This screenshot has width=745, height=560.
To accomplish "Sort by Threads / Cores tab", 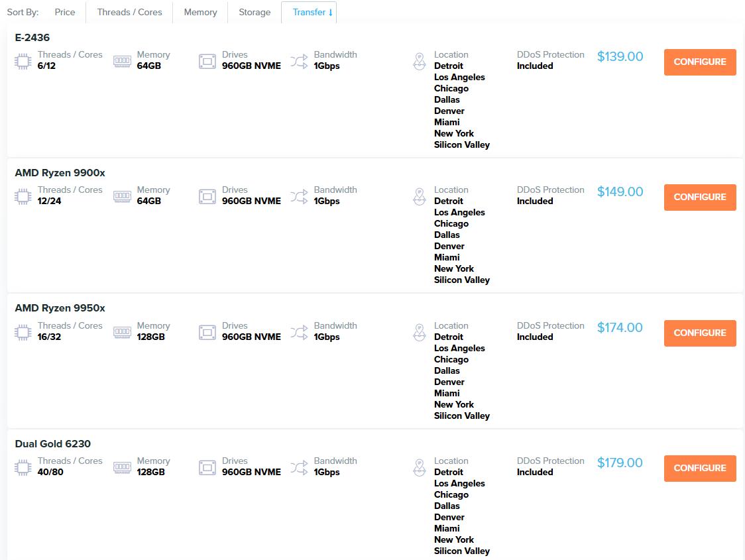I will pyautogui.click(x=129, y=12).
